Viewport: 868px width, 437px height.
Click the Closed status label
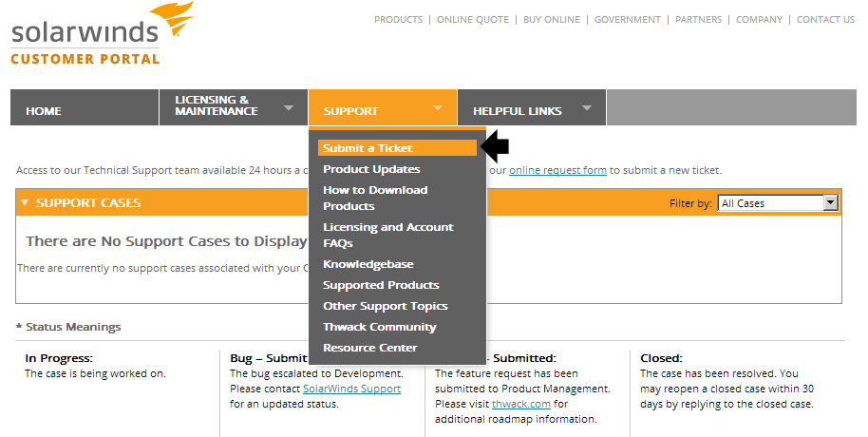(x=662, y=358)
